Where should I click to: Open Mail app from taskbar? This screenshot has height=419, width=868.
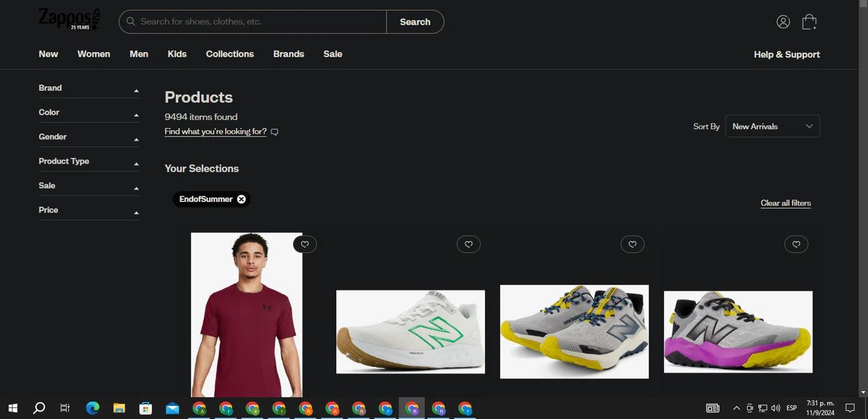coord(172,408)
